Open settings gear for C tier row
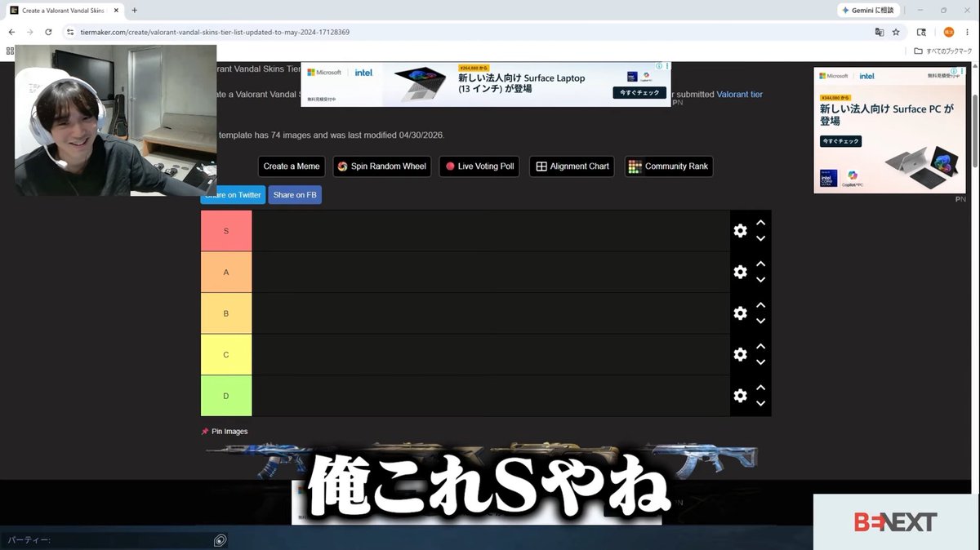Viewport: 980px width, 550px height. [x=740, y=354]
